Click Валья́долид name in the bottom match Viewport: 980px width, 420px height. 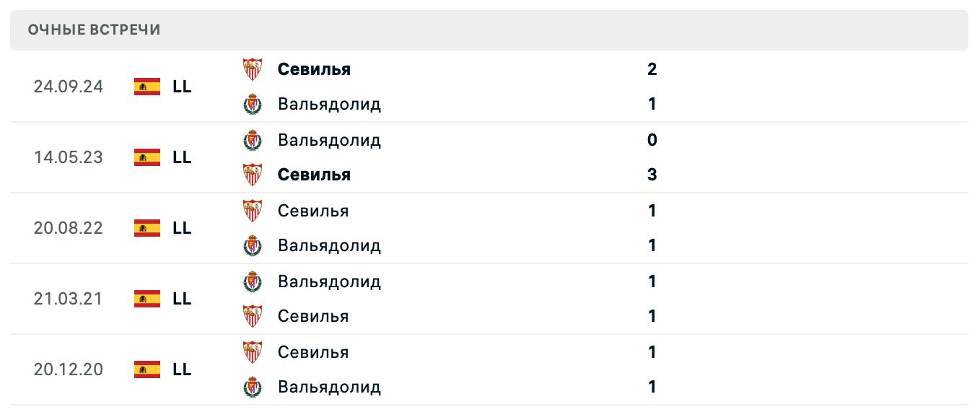[329, 386]
